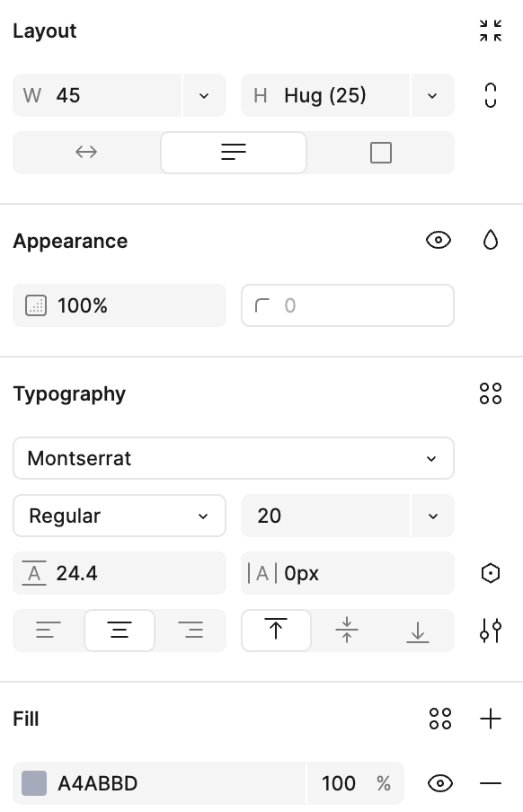Click the A4ABBD fill color swatch
Image resolution: width=523 pixels, height=812 pixels.
coord(34,783)
